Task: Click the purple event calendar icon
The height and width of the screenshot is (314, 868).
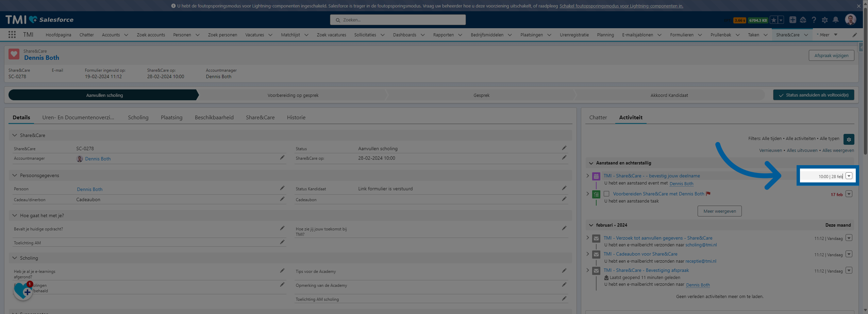Action: click(x=596, y=176)
